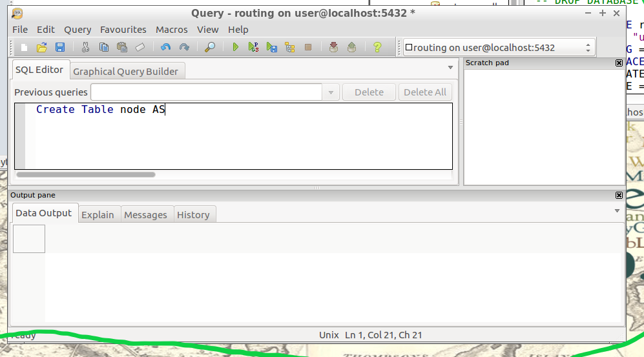Close the Output pane
The image size is (644, 357).
pyautogui.click(x=619, y=195)
